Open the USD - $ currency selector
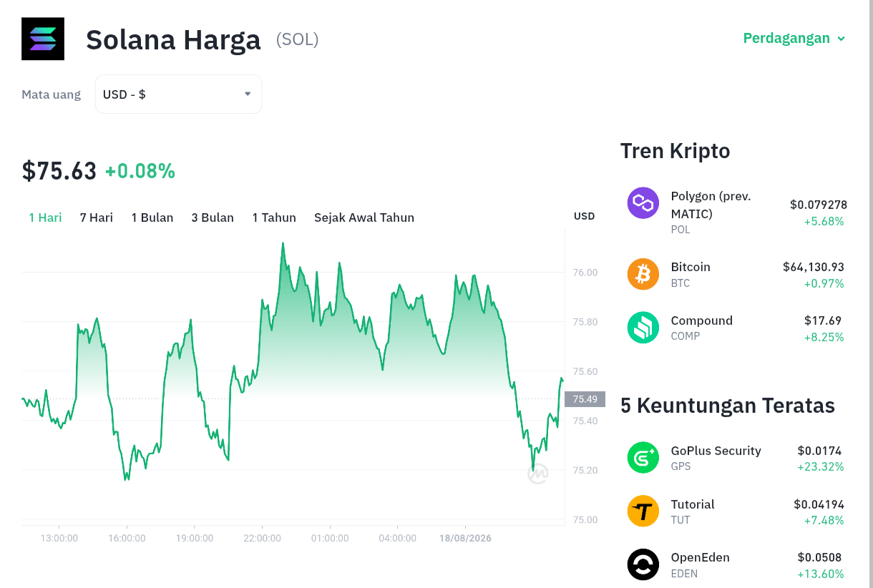 pyautogui.click(x=178, y=94)
